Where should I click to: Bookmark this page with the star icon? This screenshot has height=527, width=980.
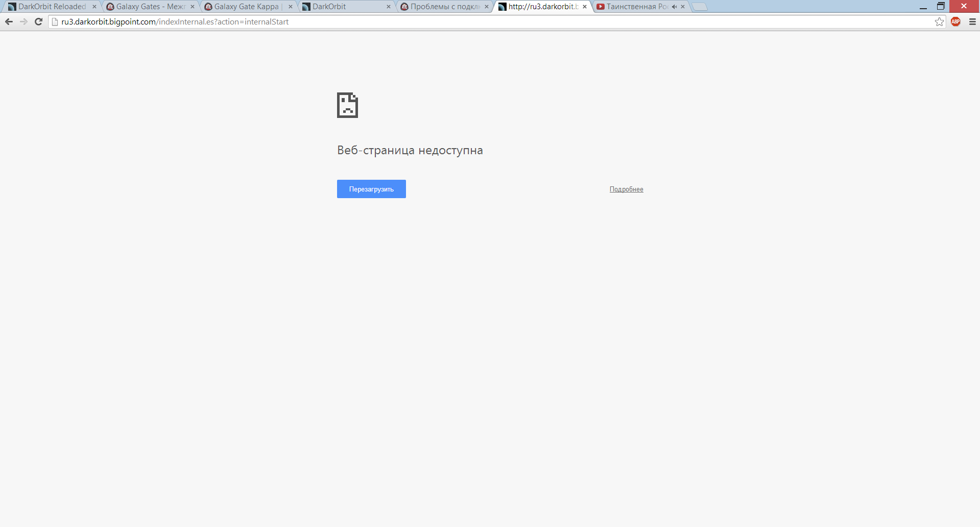(939, 21)
